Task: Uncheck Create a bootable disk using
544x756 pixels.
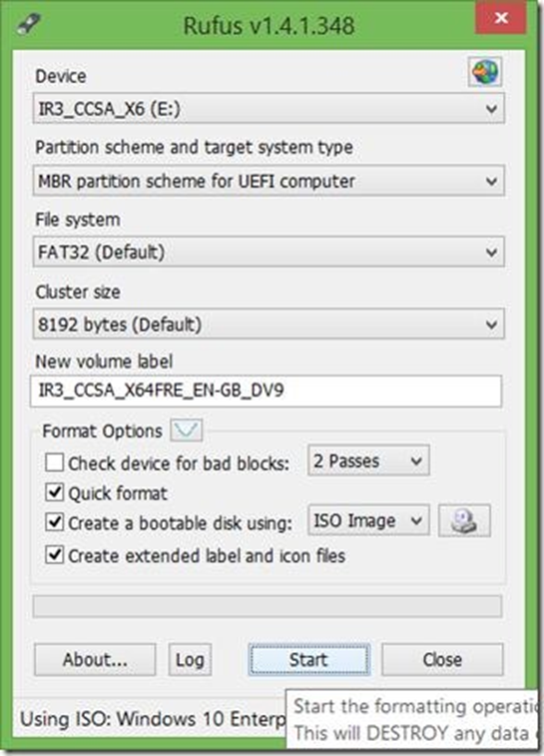Action: click(x=54, y=522)
